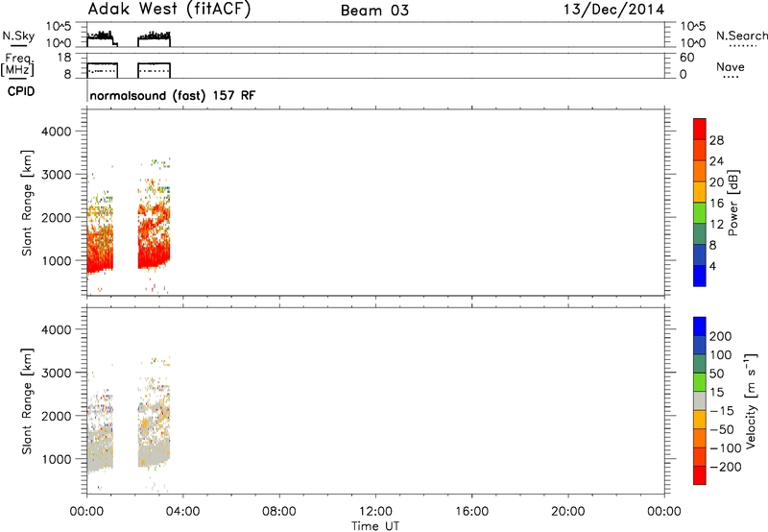Click the 'Freq. [MHz]' axis label
Image resolution: width=768 pixels, height=532 pixels.
[18, 64]
